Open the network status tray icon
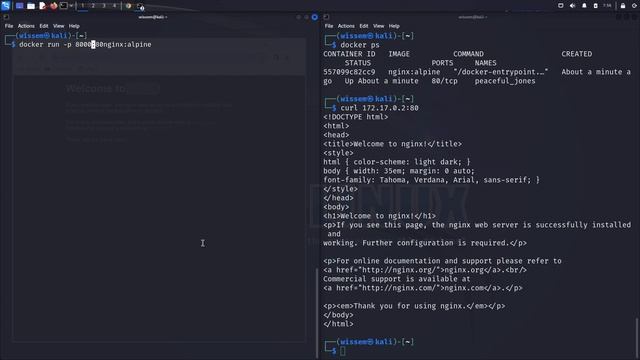The height and width of the screenshot is (360, 640). tap(560, 6)
